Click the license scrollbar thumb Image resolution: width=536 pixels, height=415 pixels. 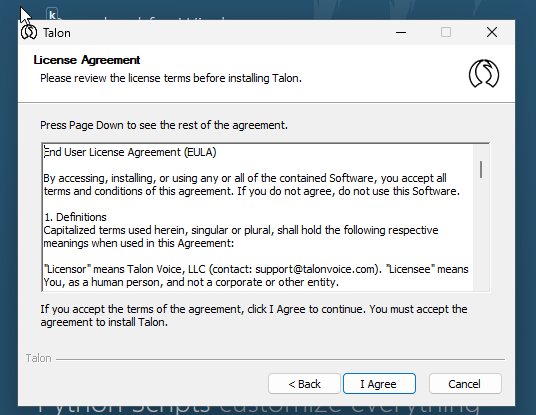click(x=481, y=170)
